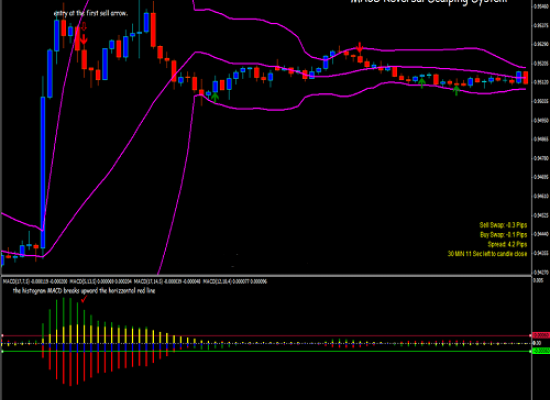Click the red sell arrow on the upper band

pyautogui.click(x=360, y=48)
